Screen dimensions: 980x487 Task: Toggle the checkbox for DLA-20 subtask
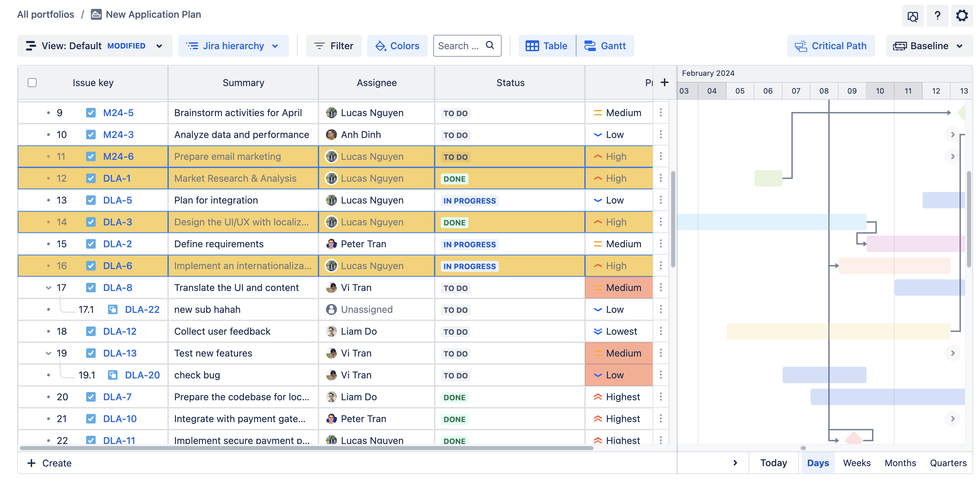tap(113, 375)
